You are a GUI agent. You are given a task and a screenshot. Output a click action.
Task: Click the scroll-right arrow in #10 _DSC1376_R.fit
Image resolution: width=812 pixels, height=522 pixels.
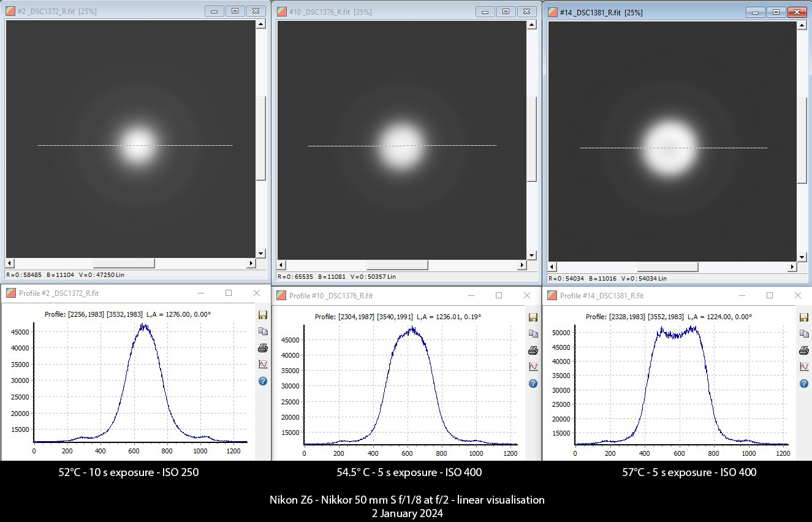pos(522,265)
